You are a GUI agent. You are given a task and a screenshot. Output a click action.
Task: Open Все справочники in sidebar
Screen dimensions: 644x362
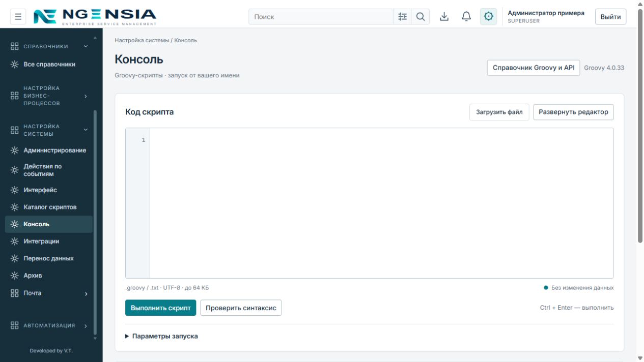pos(49,65)
